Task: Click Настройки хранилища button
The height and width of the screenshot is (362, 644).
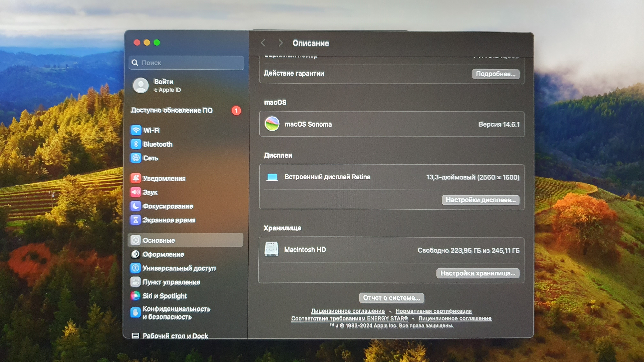Action: (478, 273)
